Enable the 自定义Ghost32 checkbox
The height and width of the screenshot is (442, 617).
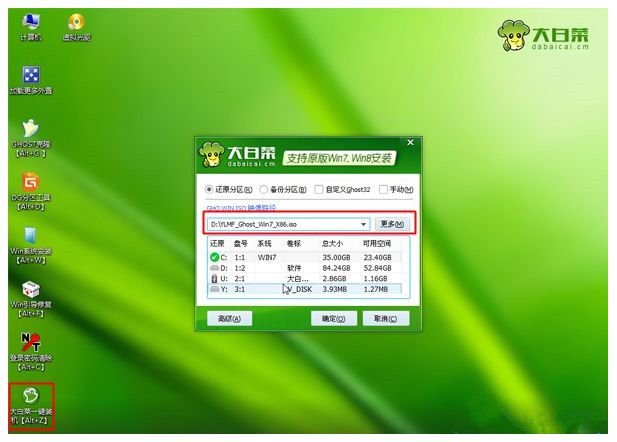coord(319,189)
